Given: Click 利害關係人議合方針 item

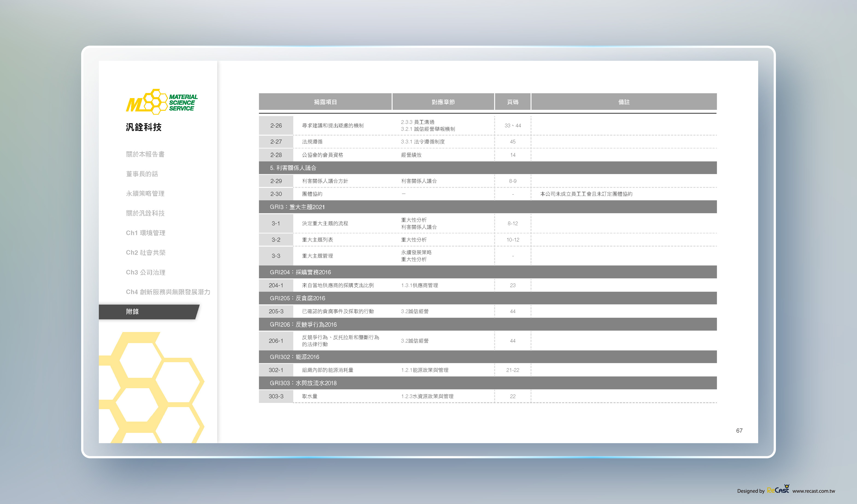Looking at the screenshot, I should click(x=325, y=181).
